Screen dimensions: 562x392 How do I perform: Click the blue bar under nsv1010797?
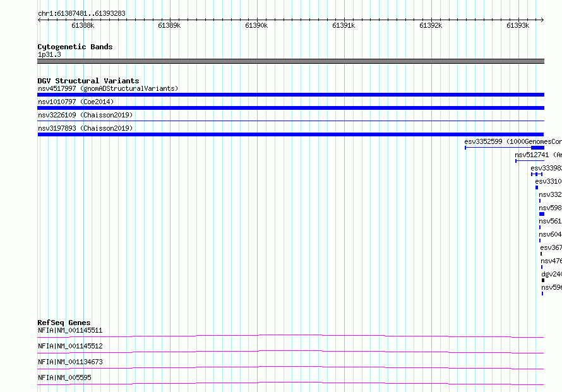point(290,108)
